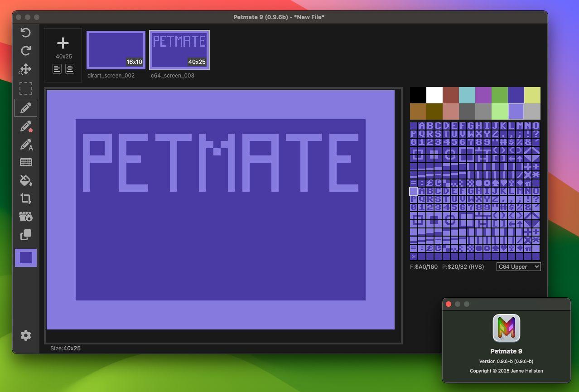
Task: Switch to the keyboard text tool
Action: (26, 162)
